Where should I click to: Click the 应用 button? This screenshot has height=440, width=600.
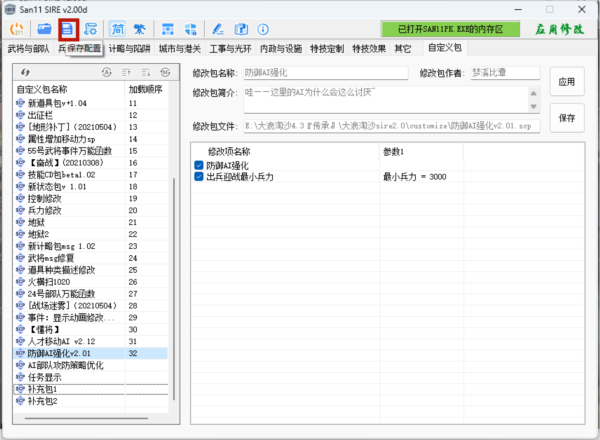tap(567, 81)
